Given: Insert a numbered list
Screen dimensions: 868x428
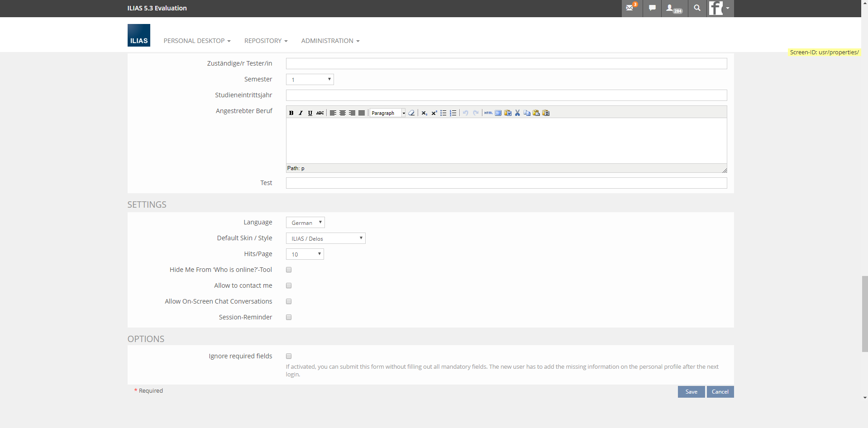Looking at the screenshot, I should [453, 113].
